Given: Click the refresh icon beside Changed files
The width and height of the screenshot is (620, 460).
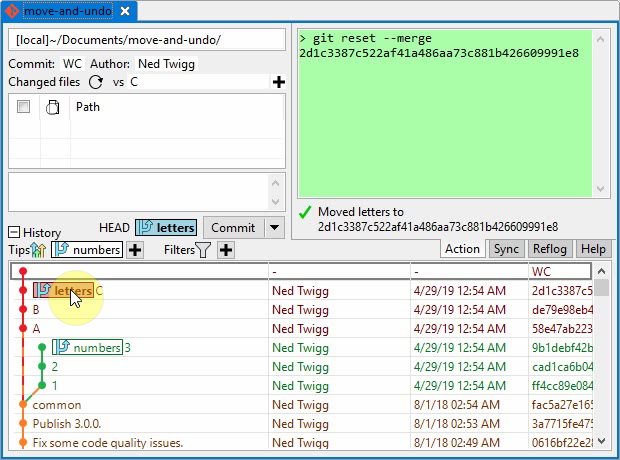Looking at the screenshot, I should pyautogui.click(x=96, y=82).
